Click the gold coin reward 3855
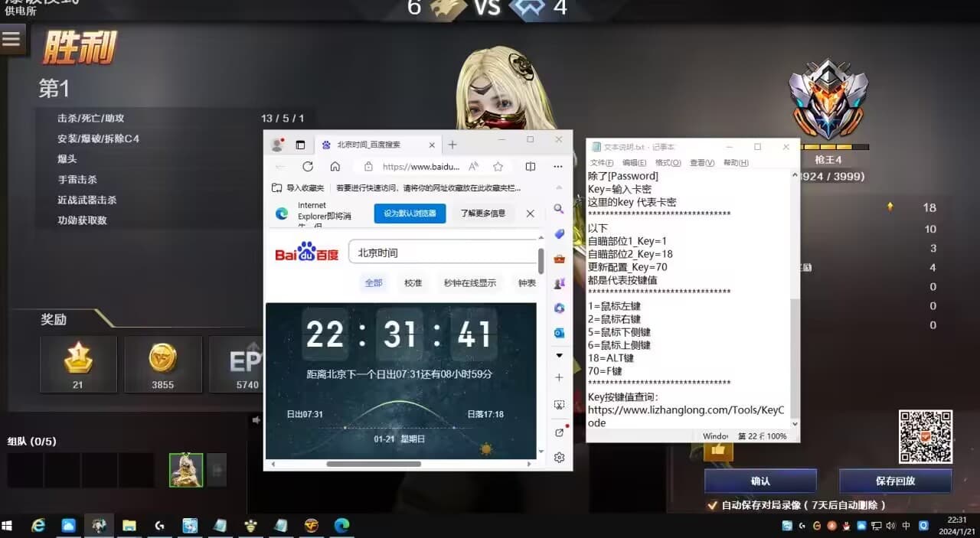980x538 pixels. [162, 364]
